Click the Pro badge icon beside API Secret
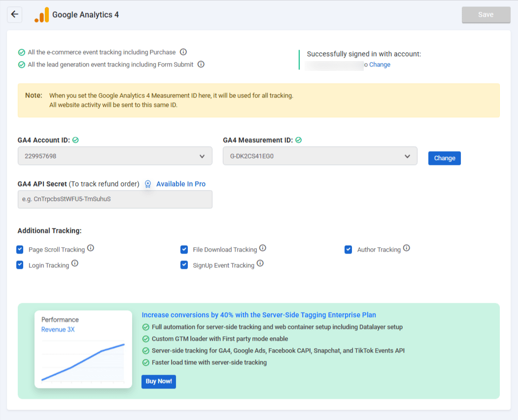Image resolution: width=518 pixels, height=420 pixels. coord(148,184)
